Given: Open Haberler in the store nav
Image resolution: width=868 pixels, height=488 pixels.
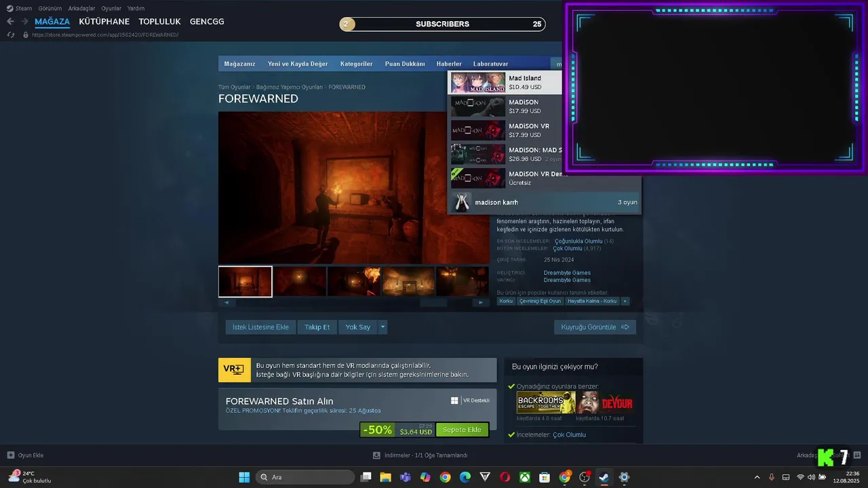Looking at the screenshot, I should tap(449, 64).
